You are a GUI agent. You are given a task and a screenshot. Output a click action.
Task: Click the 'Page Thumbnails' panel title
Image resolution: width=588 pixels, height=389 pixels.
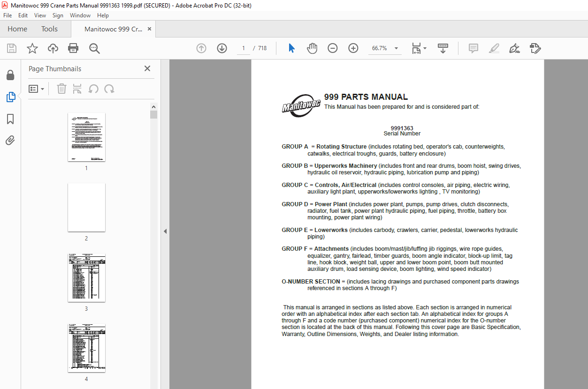tap(55, 68)
